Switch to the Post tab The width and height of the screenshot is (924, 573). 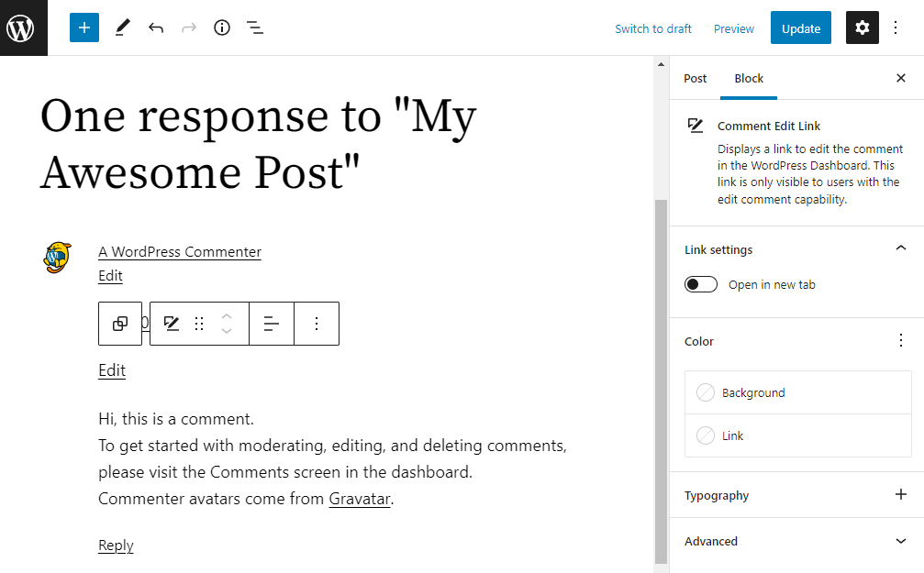point(695,78)
